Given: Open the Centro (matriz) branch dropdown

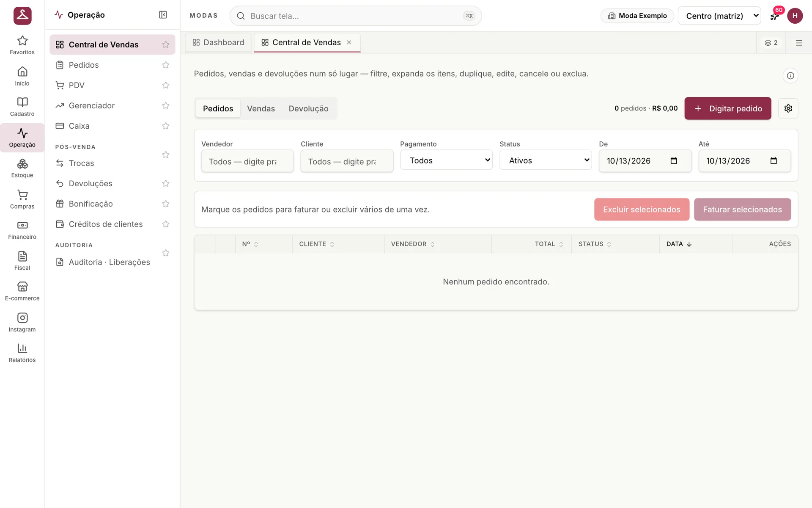Looking at the screenshot, I should coord(719,16).
